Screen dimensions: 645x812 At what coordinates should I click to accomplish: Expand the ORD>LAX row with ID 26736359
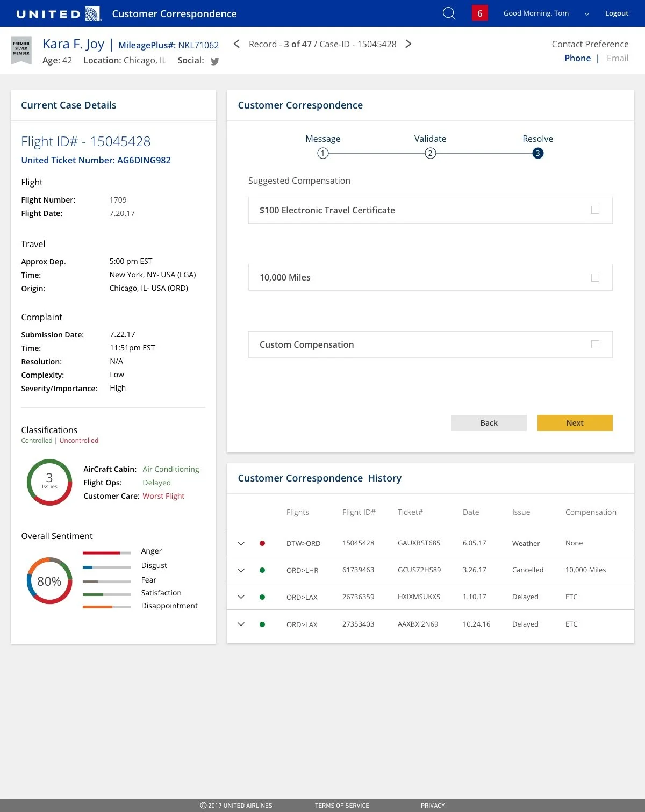tap(241, 597)
